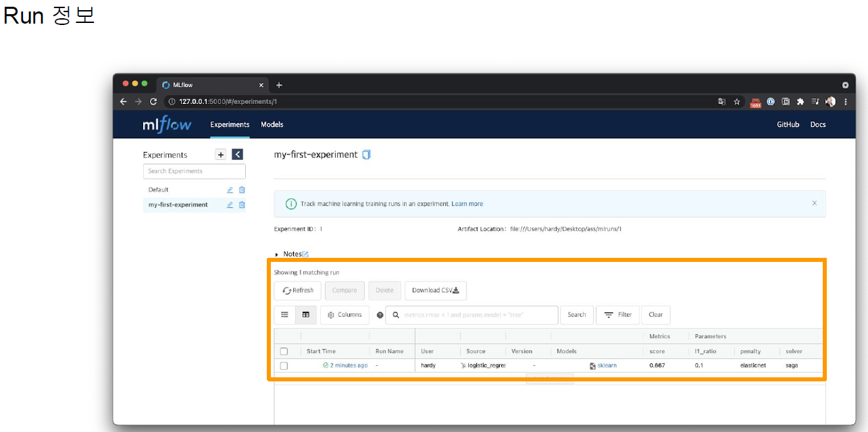Open the Models tab

[x=272, y=124]
